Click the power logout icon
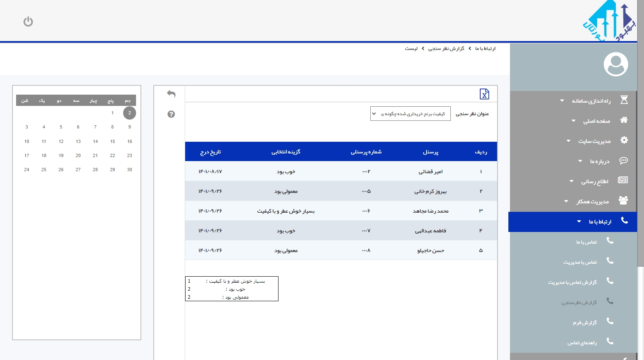 (28, 22)
